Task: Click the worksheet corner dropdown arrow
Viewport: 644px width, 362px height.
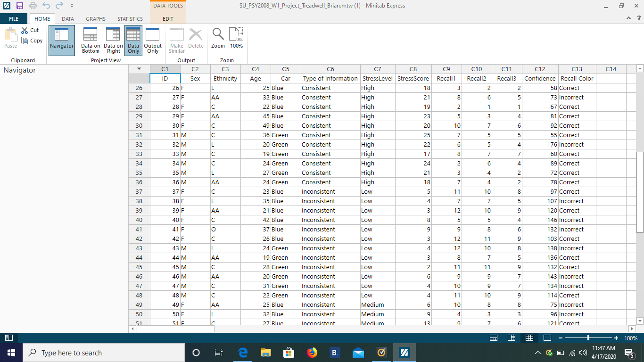Action: [x=139, y=69]
